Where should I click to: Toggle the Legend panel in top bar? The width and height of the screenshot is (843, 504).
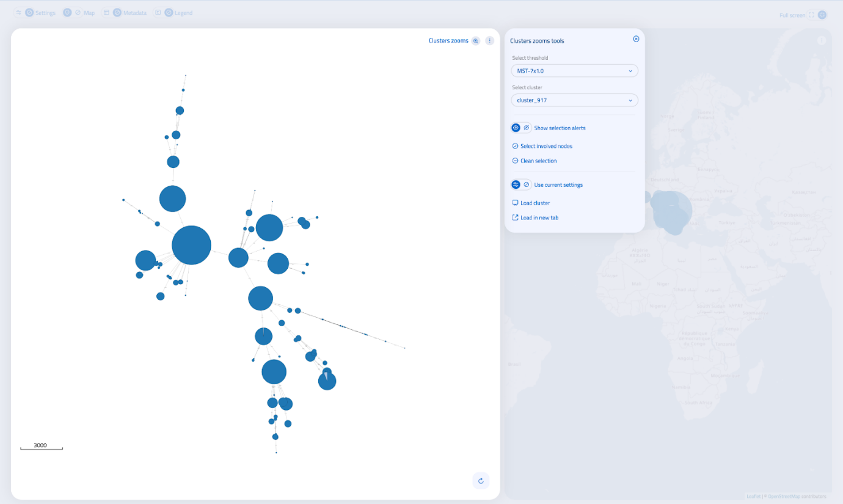coord(163,13)
